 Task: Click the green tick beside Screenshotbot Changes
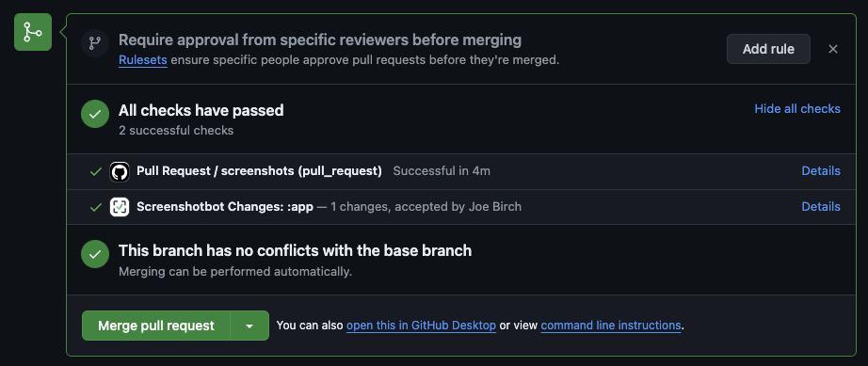(96, 207)
